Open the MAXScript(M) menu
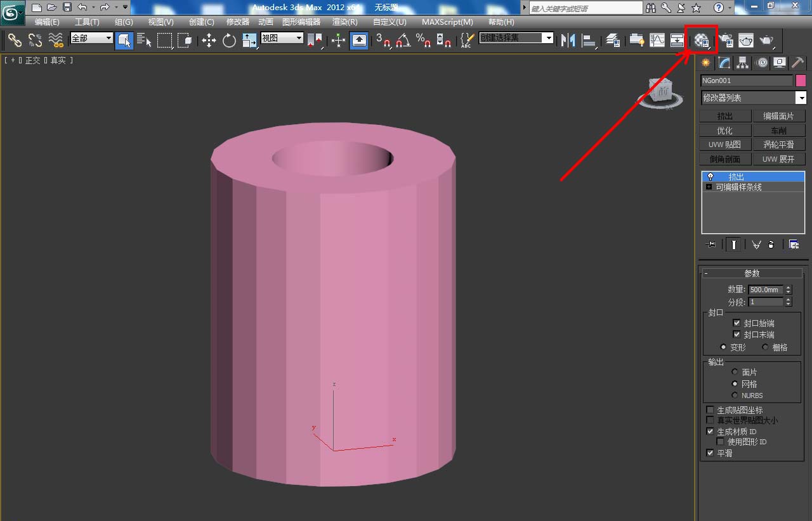 point(447,22)
